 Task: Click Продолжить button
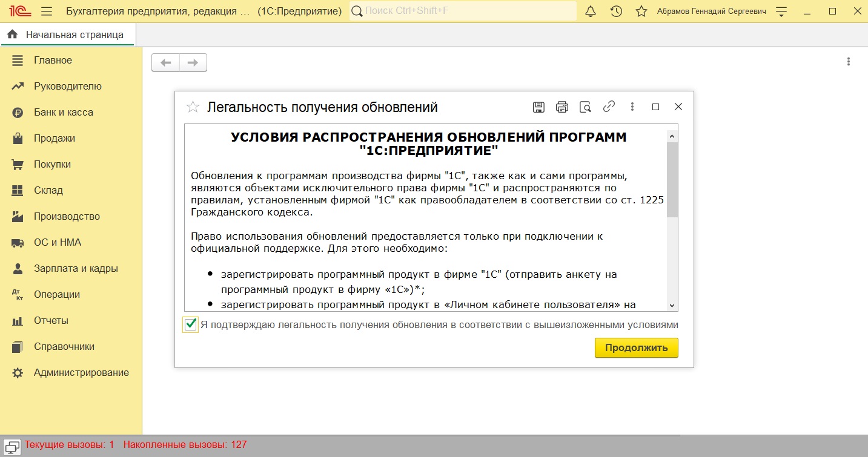click(x=637, y=347)
